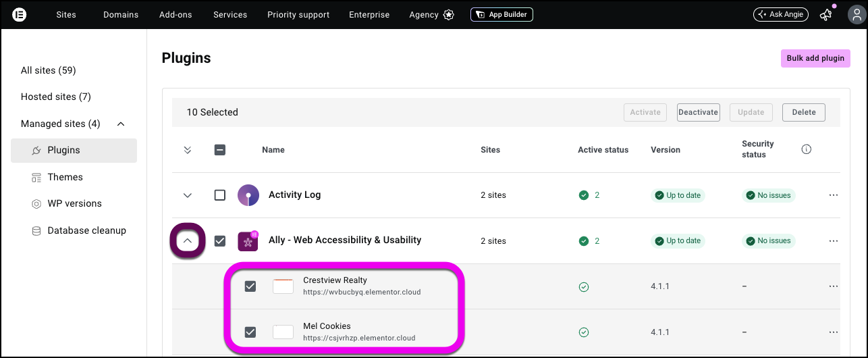868x358 pixels.
Task: Click the Name column header
Action: tap(273, 150)
